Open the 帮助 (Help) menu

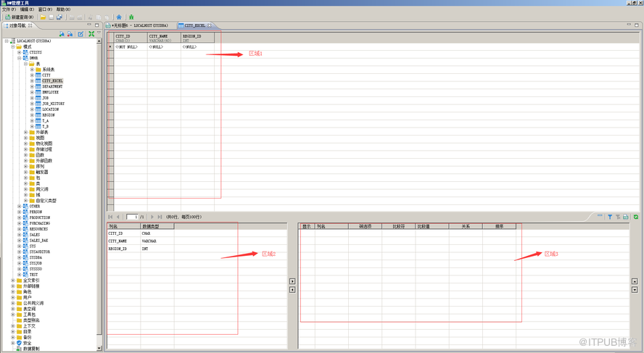(x=63, y=9)
